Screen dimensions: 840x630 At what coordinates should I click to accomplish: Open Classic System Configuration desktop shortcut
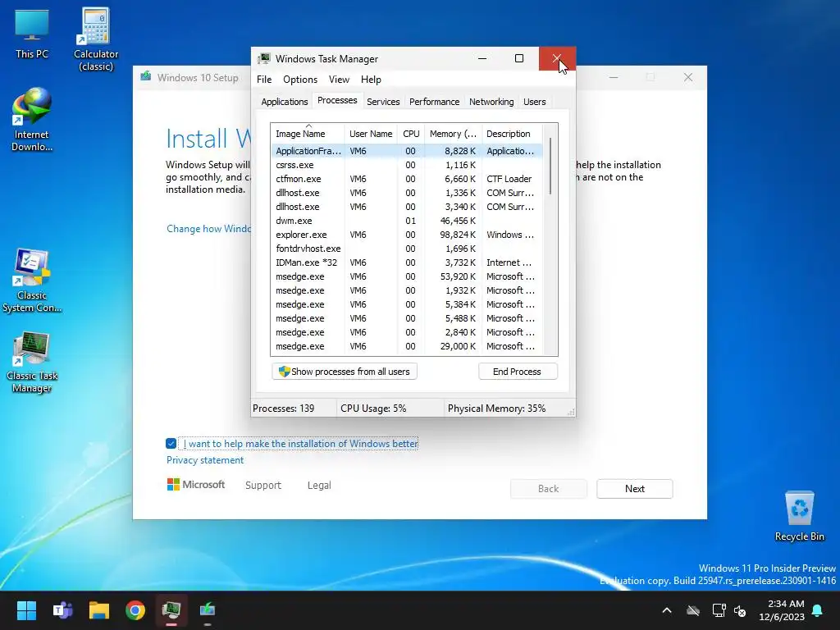[x=32, y=281]
